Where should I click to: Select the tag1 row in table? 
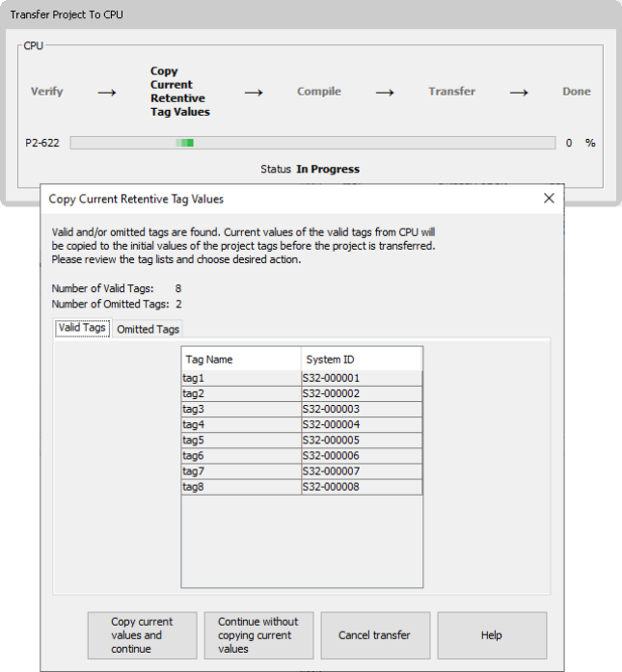240,379
